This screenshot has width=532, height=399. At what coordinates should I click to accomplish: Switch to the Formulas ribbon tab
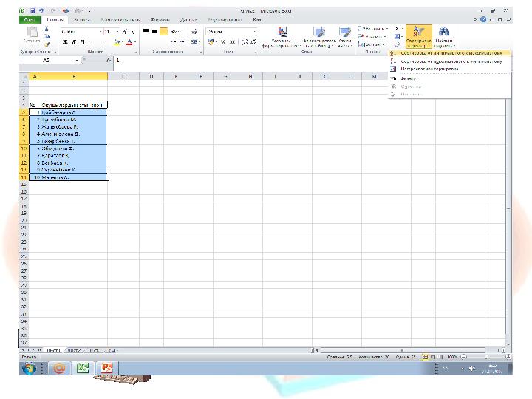point(160,20)
